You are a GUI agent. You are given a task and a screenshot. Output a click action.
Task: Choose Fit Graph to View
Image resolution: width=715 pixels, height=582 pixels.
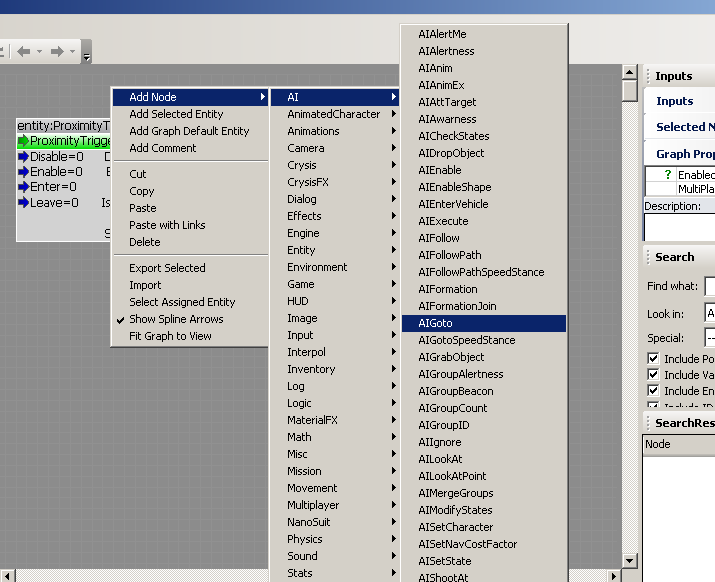[x=190, y=336]
